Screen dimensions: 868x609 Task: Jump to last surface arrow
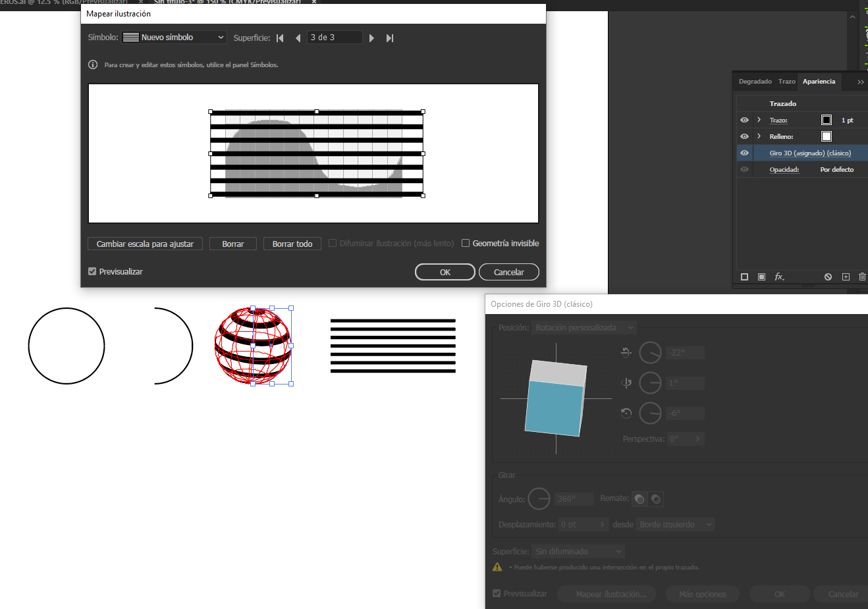[x=389, y=38]
